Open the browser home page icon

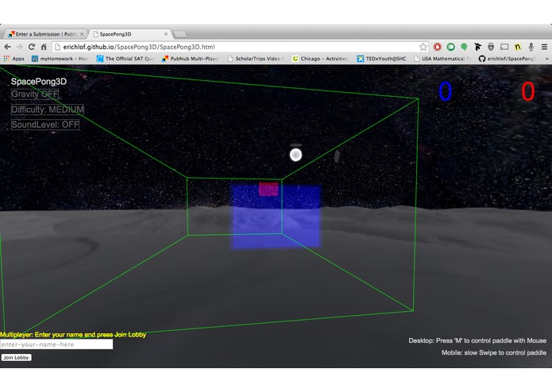pos(44,47)
